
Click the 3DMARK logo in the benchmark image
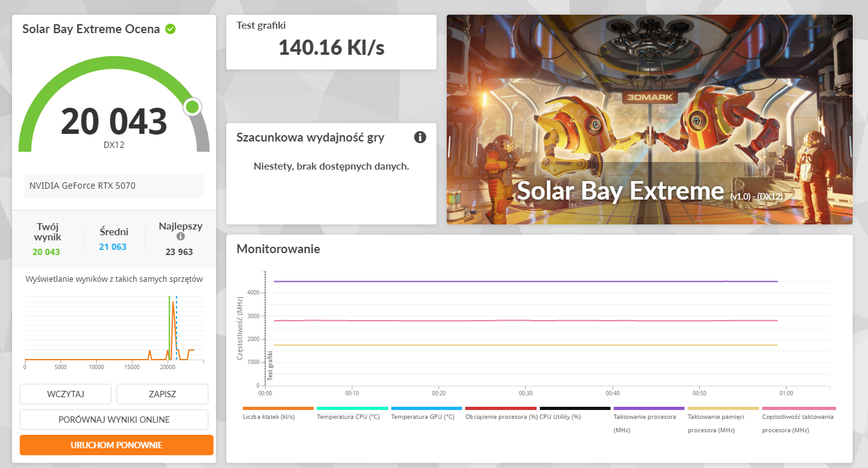[649, 97]
